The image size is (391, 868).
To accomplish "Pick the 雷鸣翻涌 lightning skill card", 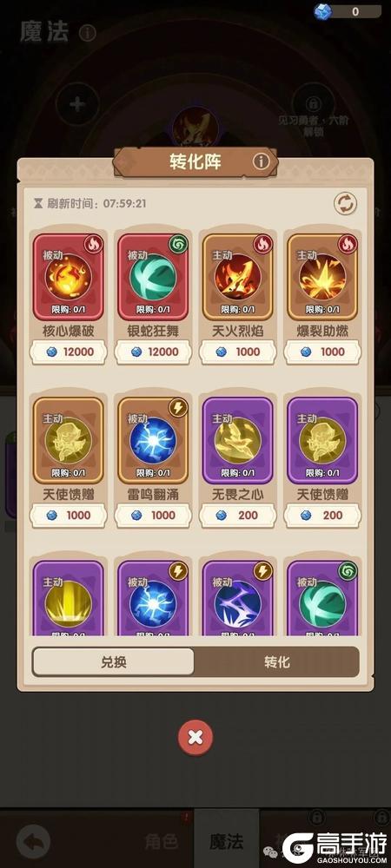I will (x=154, y=440).
